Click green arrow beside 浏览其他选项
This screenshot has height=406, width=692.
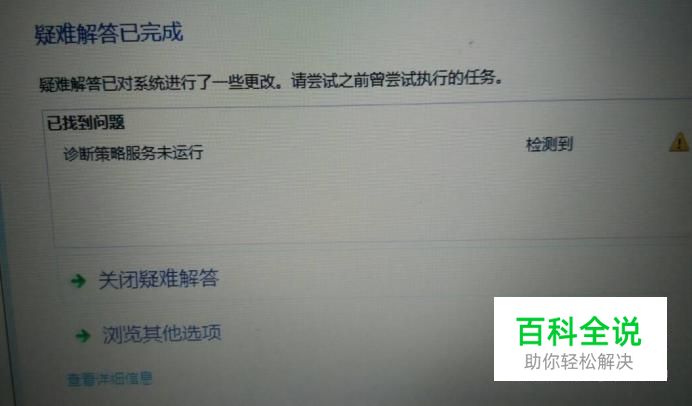83,336
